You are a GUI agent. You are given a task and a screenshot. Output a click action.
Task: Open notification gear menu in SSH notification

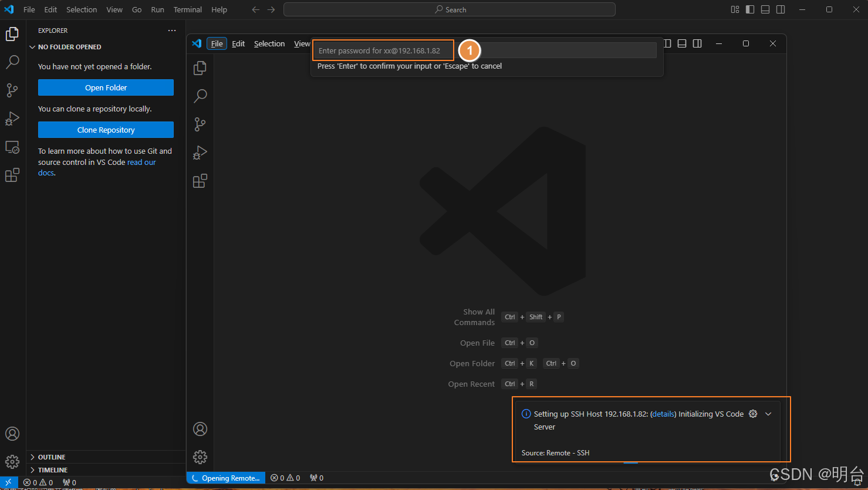coord(753,414)
